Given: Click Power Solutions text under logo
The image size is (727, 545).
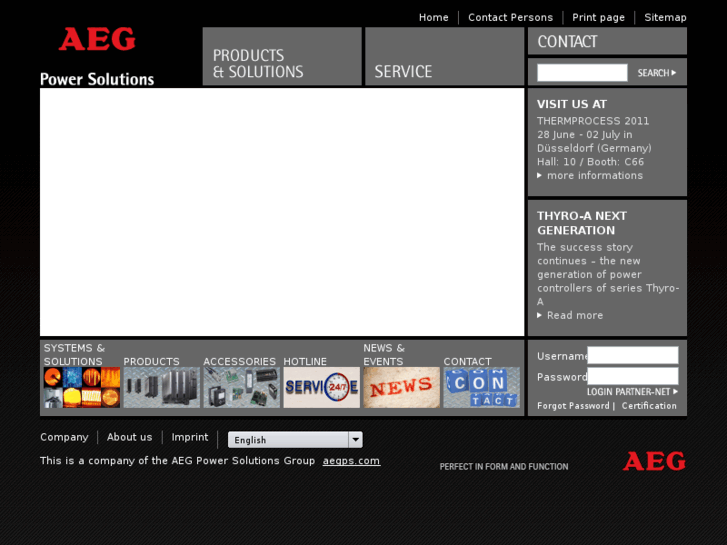Looking at the screenshot, I should coord(97,79).
